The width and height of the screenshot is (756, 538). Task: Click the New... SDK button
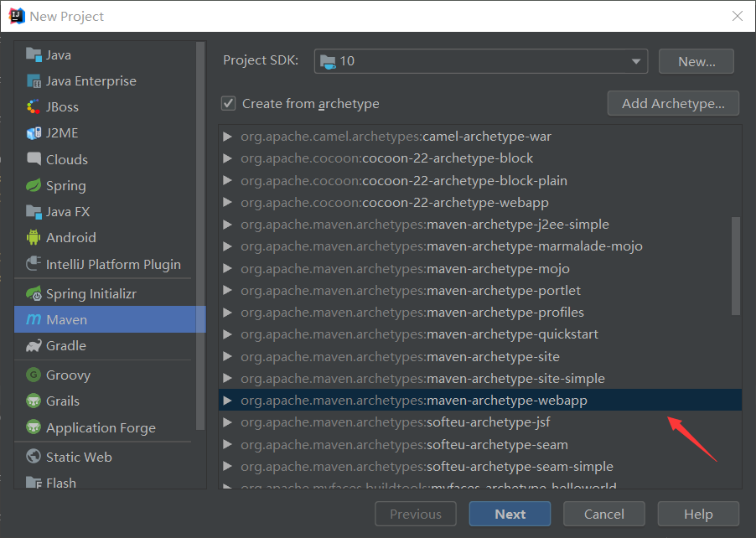click(696, 61)
